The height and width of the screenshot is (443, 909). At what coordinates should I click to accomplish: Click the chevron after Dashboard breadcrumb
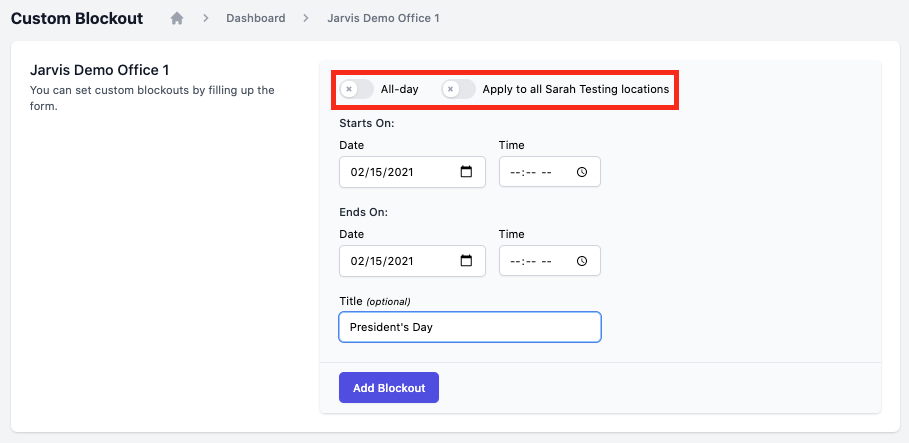[306, 19]
